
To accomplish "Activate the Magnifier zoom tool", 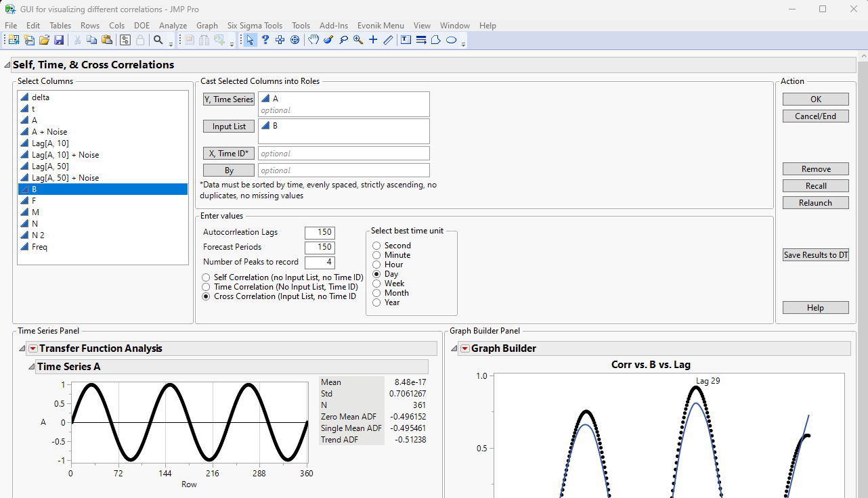I will pyautogui.click(x=357, y=39).
